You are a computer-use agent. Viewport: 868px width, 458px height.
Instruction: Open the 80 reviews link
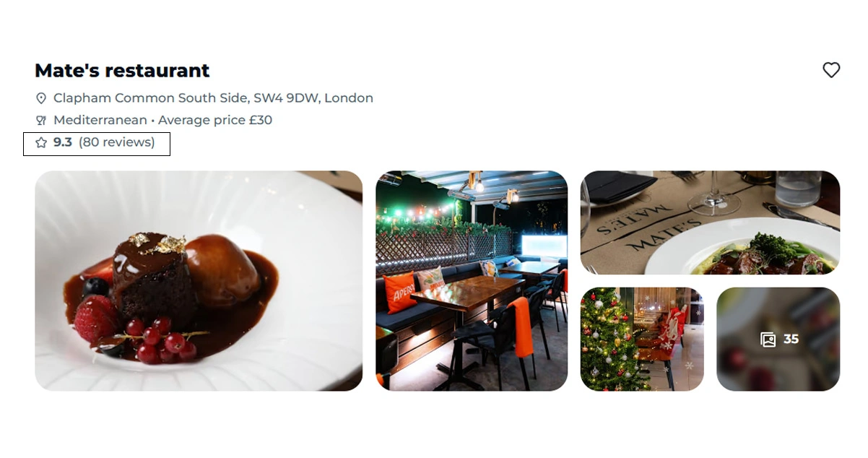pos(117,142)
